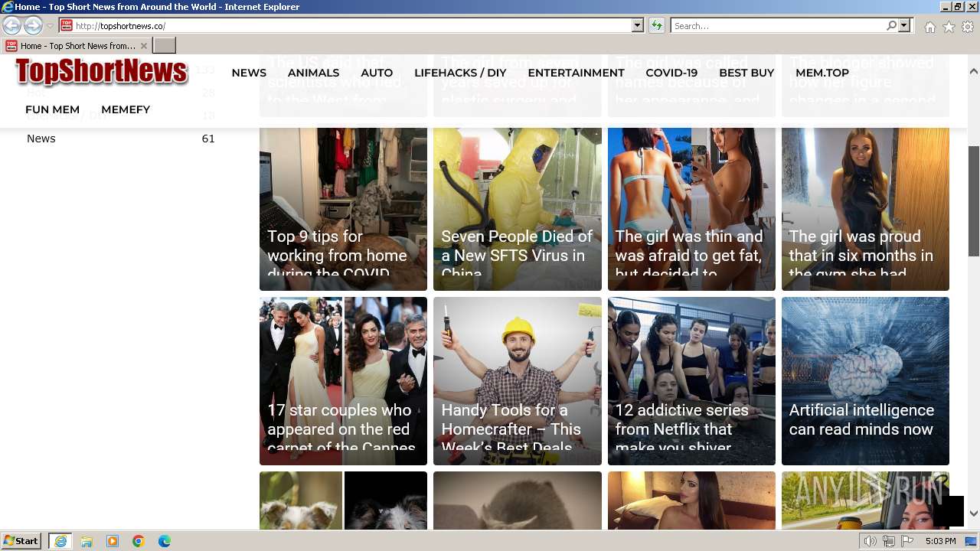Click the Windows Start button
980x551 pixels.
[21, 541]
